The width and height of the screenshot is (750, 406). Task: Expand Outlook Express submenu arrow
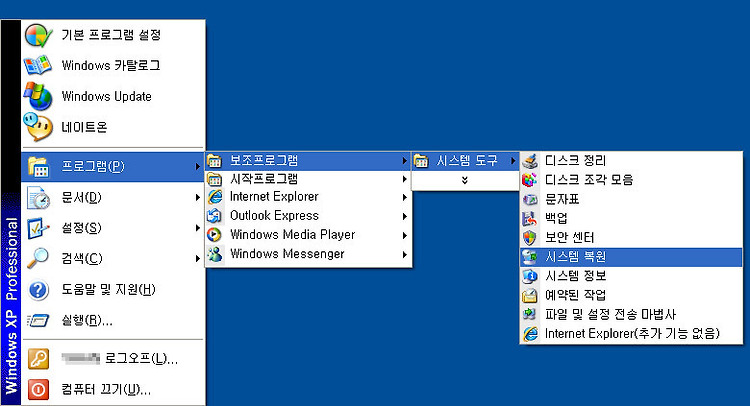click(405, 216)
